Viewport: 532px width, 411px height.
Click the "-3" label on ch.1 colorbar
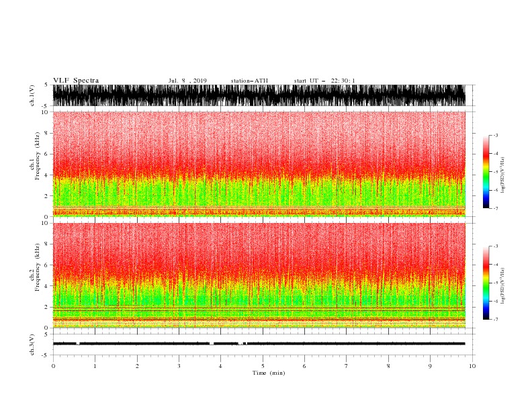click(x=495, y=135)
